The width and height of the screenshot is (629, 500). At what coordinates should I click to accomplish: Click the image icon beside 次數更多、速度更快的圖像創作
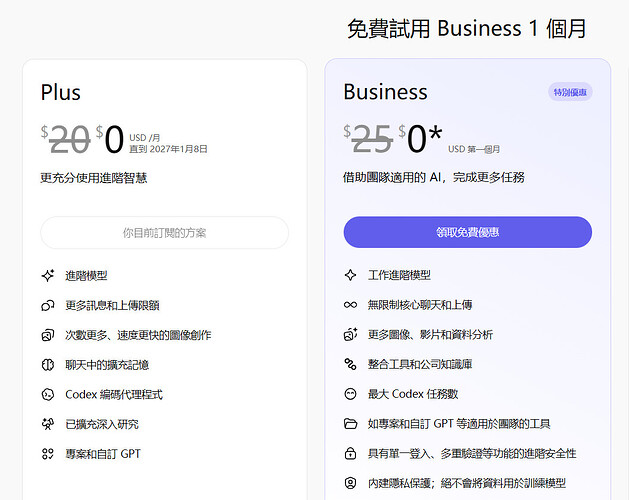[48, 335]
